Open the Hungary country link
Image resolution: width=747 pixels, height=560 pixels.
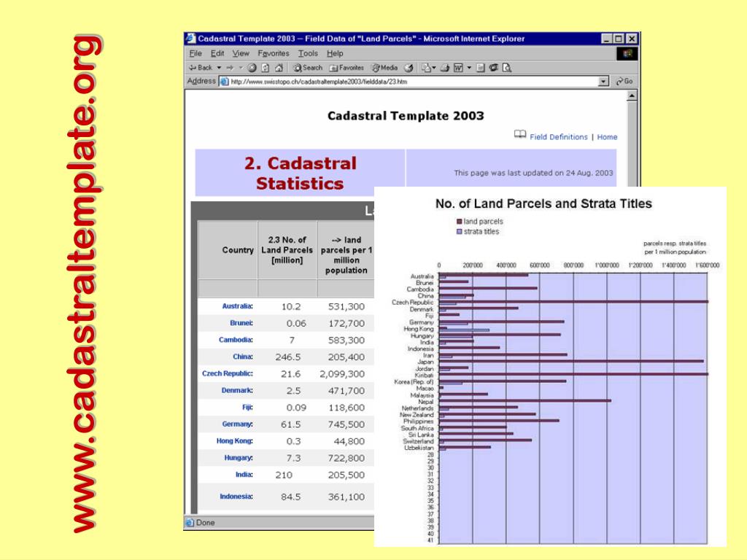(239, 458)
